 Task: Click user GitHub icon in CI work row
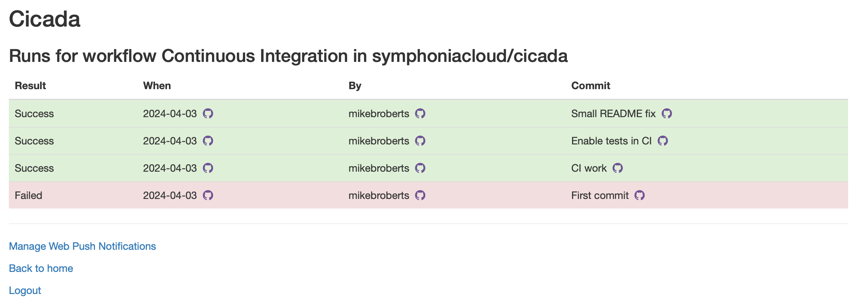point(420,168)
